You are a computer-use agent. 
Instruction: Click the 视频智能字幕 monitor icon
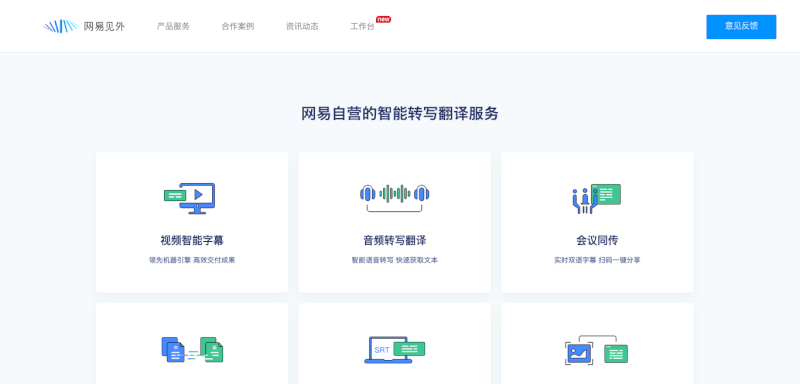pyautogui.click(x=190, y=198)
